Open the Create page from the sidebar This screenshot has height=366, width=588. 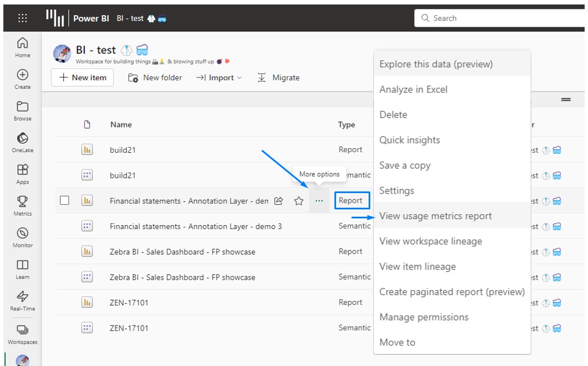(x=22, y=79)
